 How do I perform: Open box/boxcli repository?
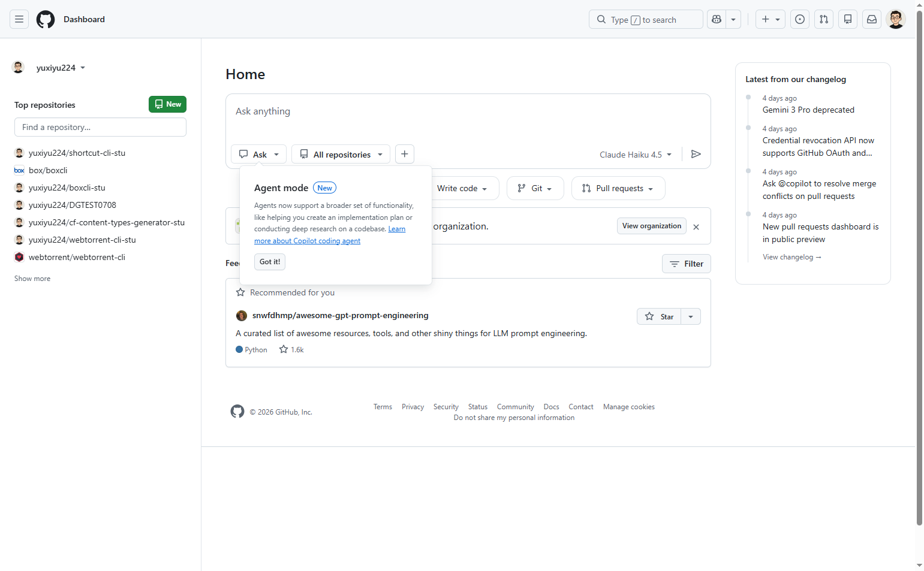coord(48,170)
